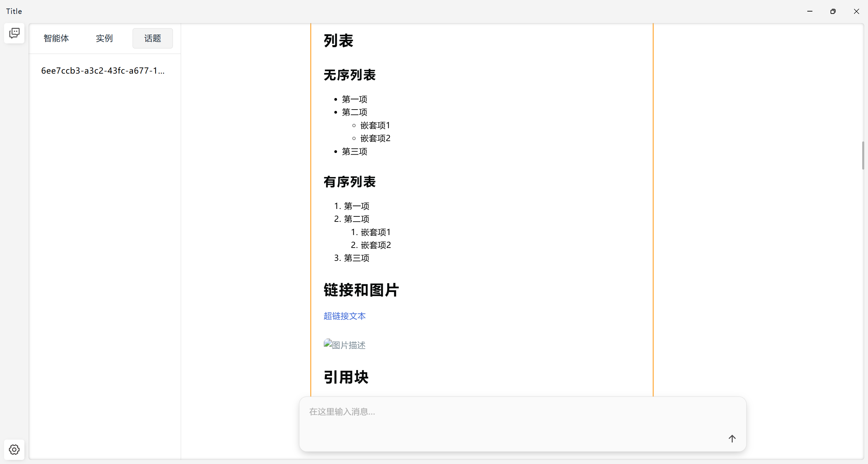Close the application window
868x464 pixels.
(x=856, y=11)
